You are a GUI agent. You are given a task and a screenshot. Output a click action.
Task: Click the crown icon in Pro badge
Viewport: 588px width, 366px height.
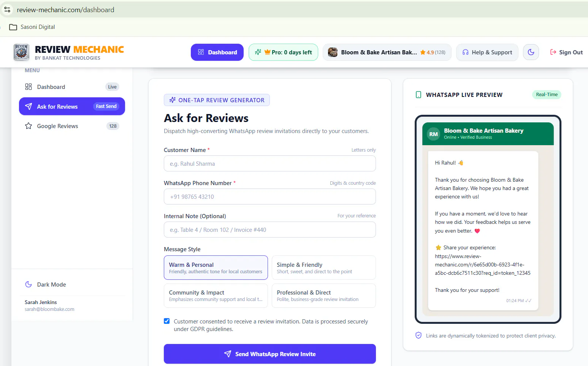267,52
